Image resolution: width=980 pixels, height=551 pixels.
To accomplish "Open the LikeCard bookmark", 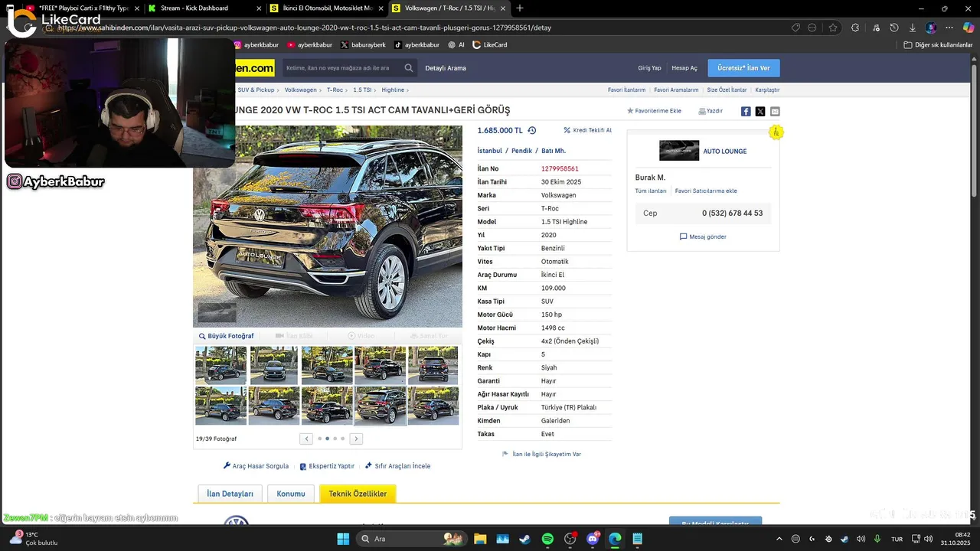I will 490,45.
